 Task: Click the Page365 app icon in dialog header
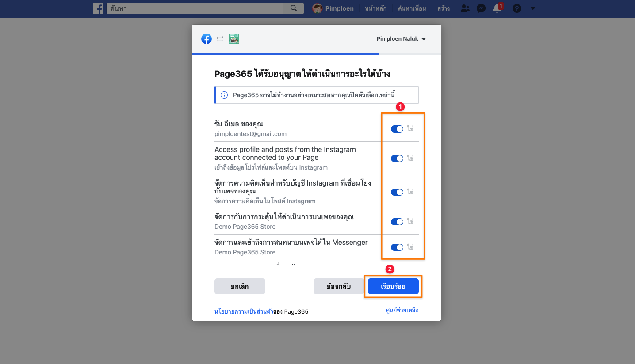[234, 39]
